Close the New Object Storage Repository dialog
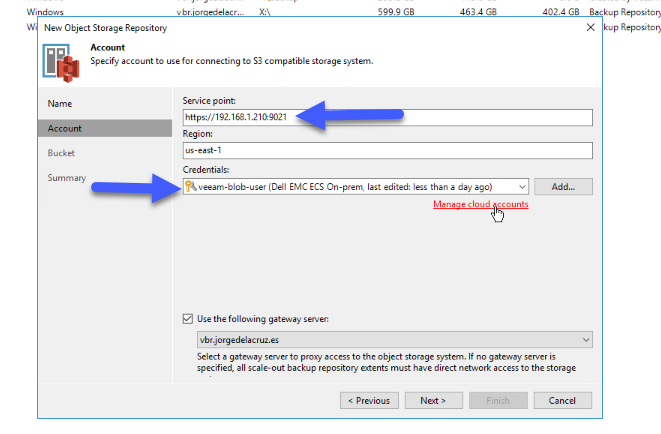The width and height of the screenshot is (661, 434). point(591,27)
